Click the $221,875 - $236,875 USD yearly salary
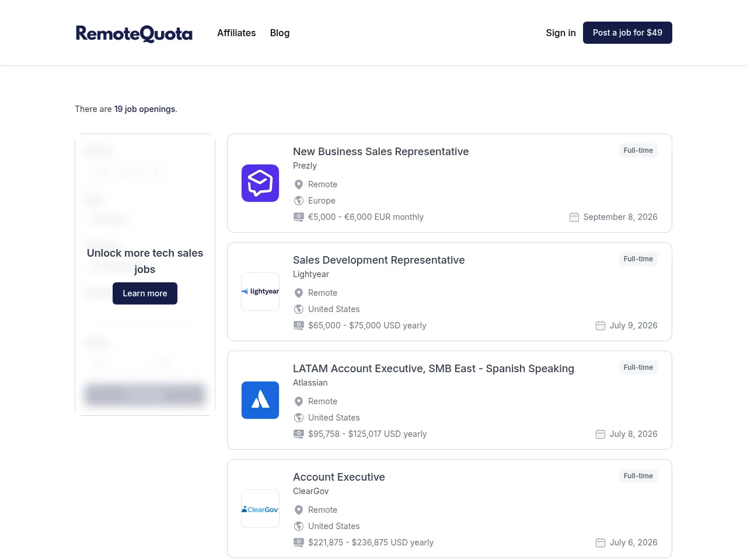The width and height of the screenshot is (747, 560). tap(371, 542)
